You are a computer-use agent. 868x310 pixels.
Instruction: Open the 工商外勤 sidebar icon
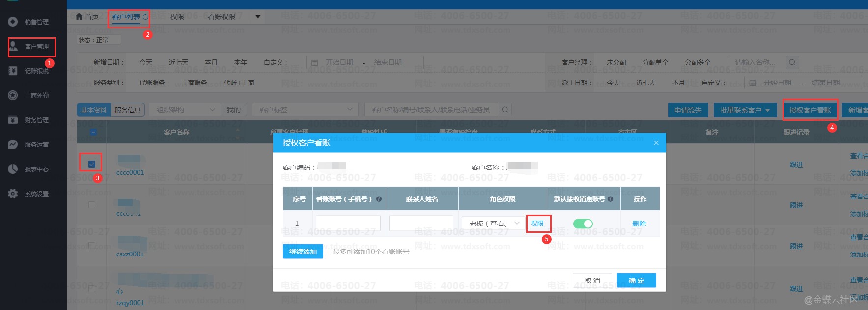13,95
